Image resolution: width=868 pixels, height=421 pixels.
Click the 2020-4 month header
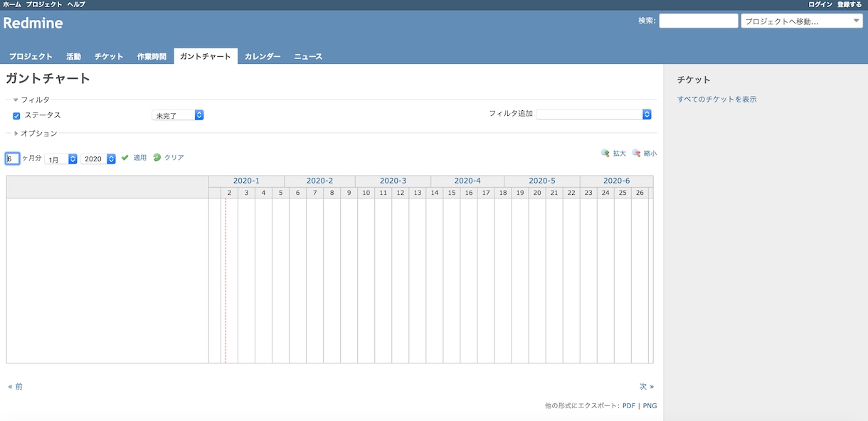coord(467,181)
